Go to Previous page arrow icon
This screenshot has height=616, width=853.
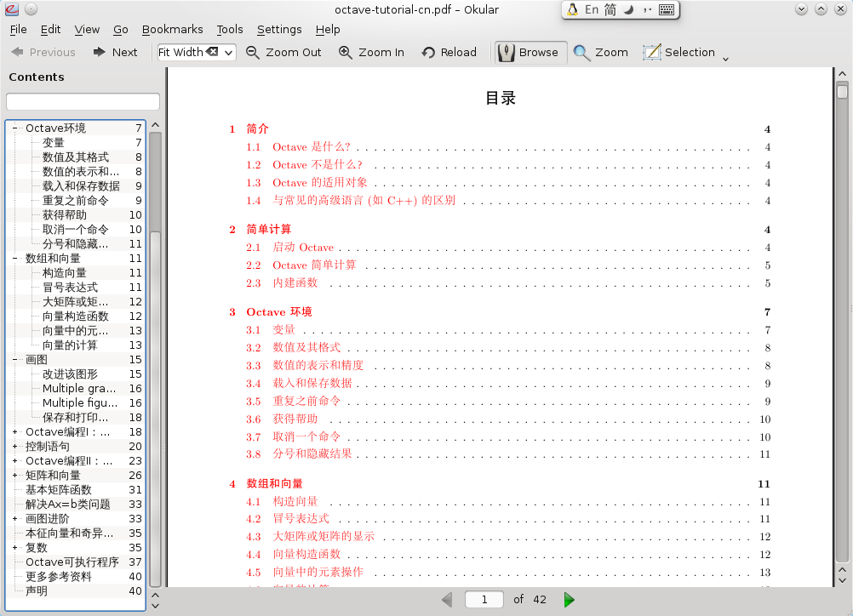click(x=17, y=52)
